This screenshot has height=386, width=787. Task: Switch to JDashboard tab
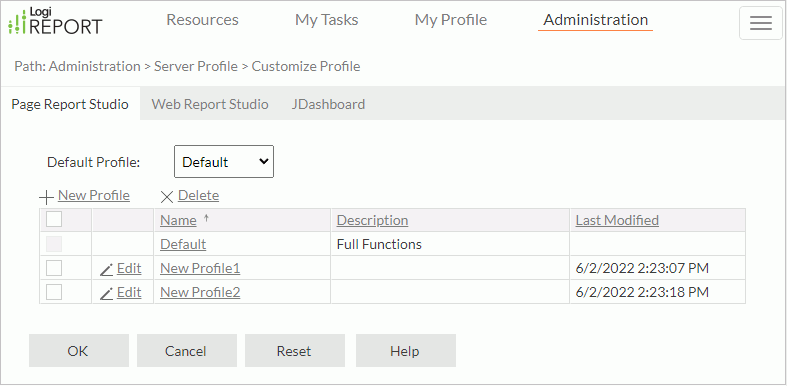328,104
